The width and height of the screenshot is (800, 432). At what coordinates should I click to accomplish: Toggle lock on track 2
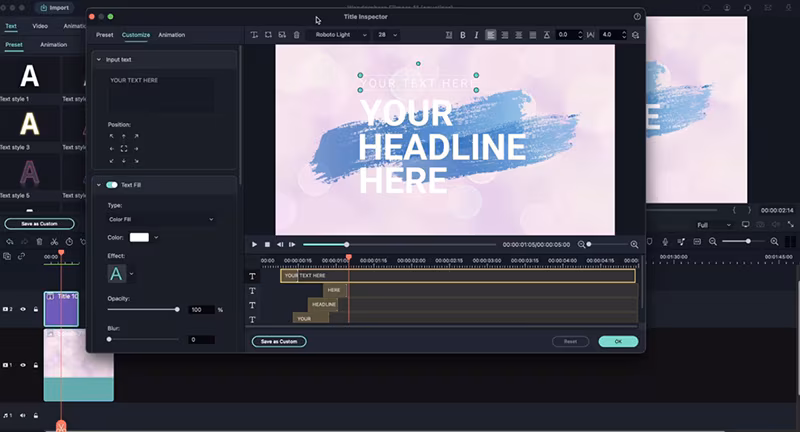click(36, 309)
